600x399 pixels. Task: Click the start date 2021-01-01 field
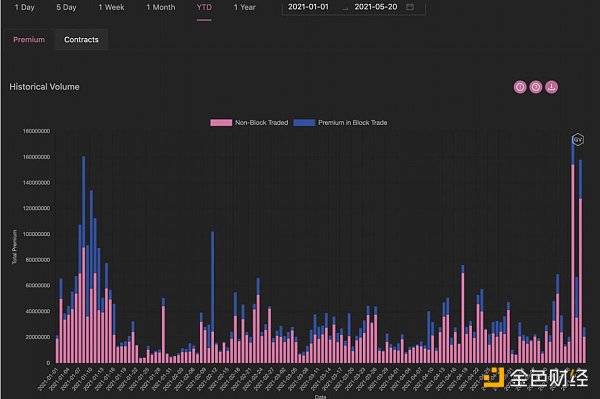[308, 7]
